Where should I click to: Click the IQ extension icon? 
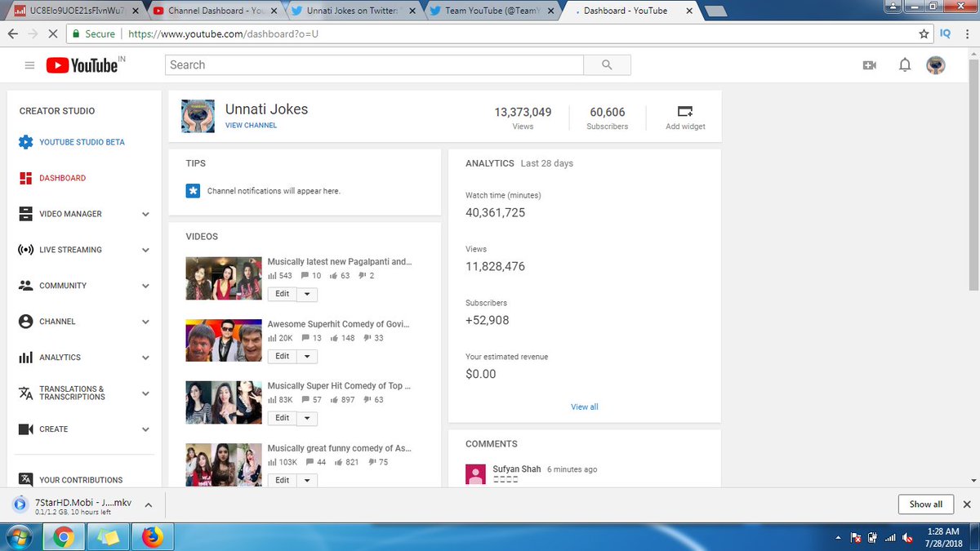coord(945,34)
